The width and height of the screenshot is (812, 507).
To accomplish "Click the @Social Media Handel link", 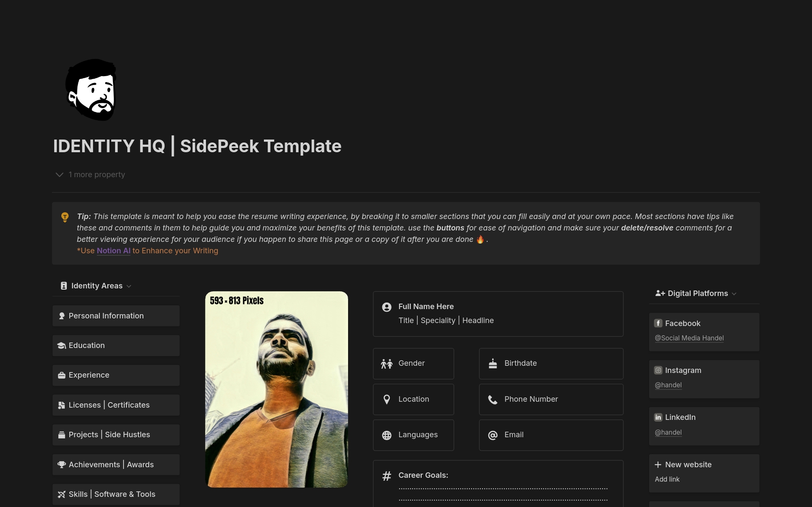I will (689, 338).
